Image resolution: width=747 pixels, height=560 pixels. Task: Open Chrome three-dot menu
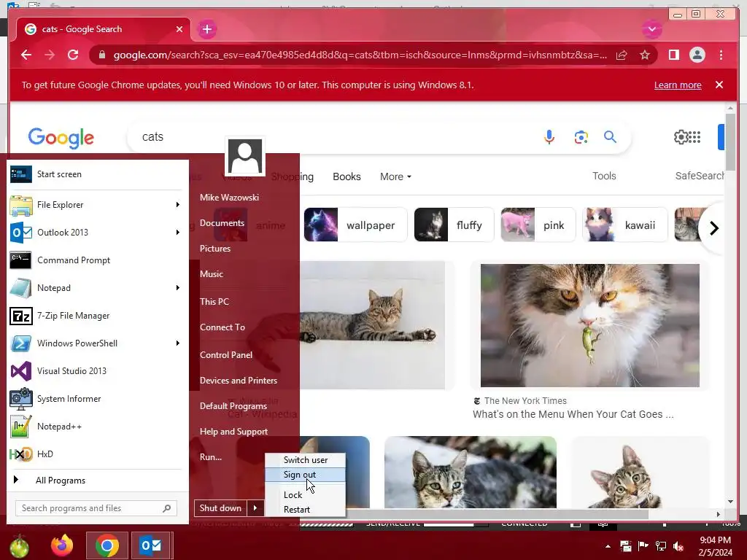(721, 55)
